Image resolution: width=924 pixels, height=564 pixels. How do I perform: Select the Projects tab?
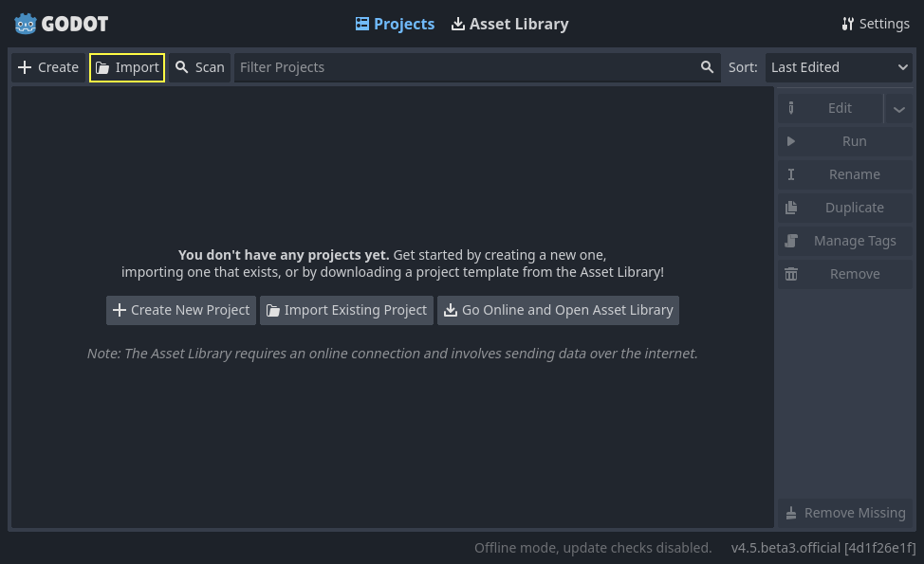pos(395,24)
